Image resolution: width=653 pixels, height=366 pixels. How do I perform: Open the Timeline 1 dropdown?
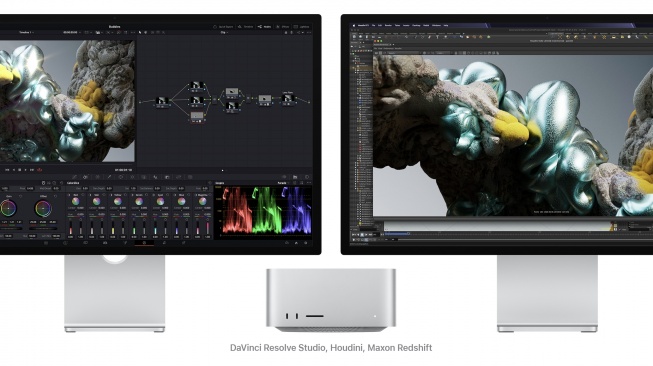coord(26,32)
